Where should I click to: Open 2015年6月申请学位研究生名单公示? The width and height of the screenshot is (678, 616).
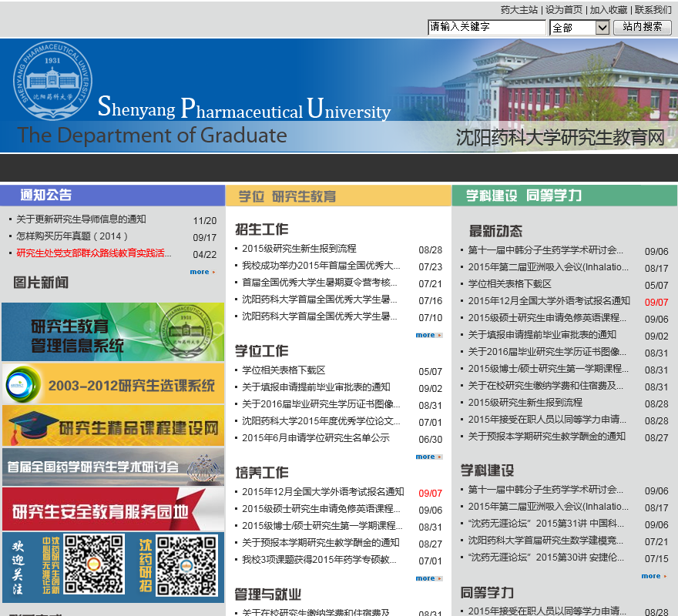[x=316, y=438]
